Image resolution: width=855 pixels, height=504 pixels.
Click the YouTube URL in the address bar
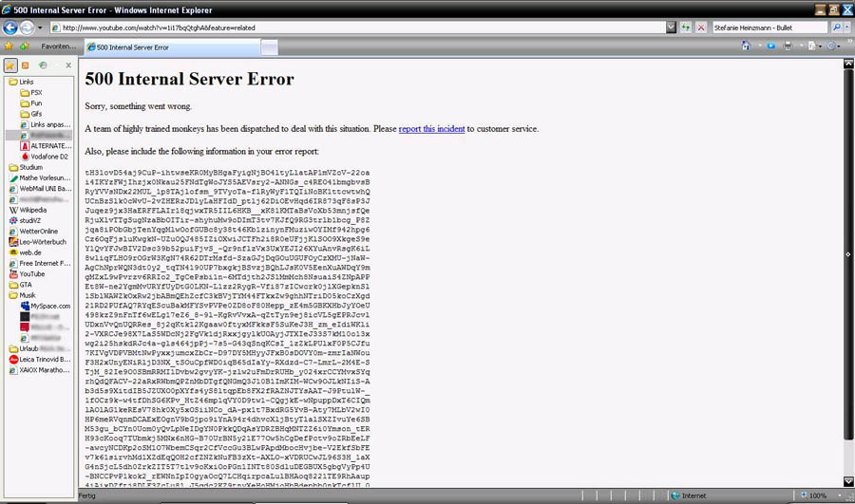click(x=159, y=28)
